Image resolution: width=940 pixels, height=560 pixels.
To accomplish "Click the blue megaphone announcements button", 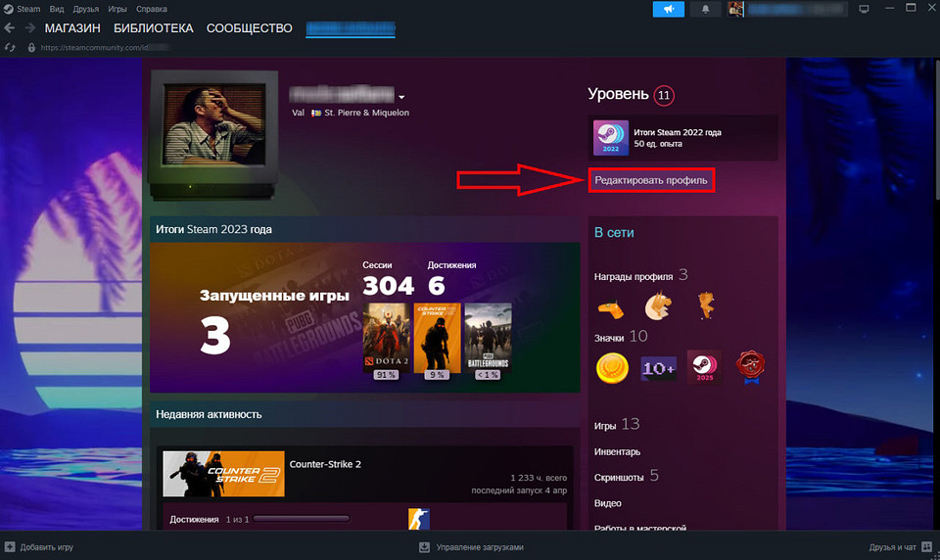I will [669, 9].
